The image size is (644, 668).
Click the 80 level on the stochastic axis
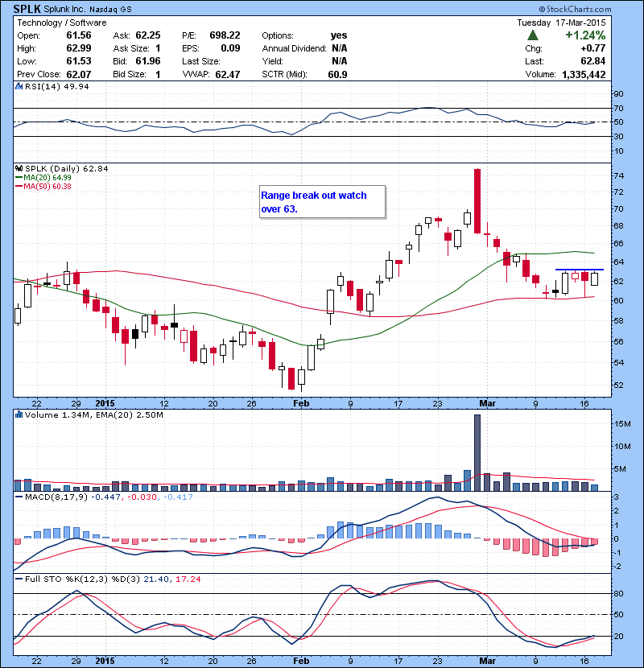coord(618,593)
